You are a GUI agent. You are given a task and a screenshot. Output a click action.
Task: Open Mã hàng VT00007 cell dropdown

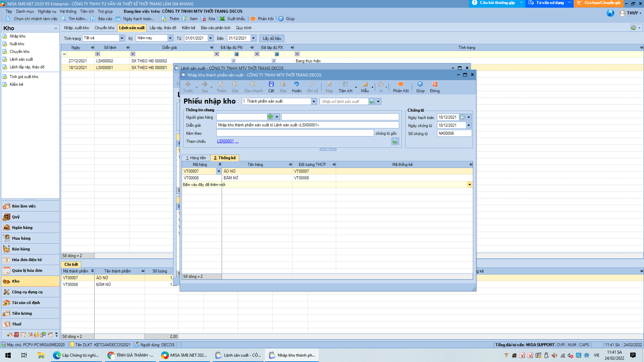219,171
